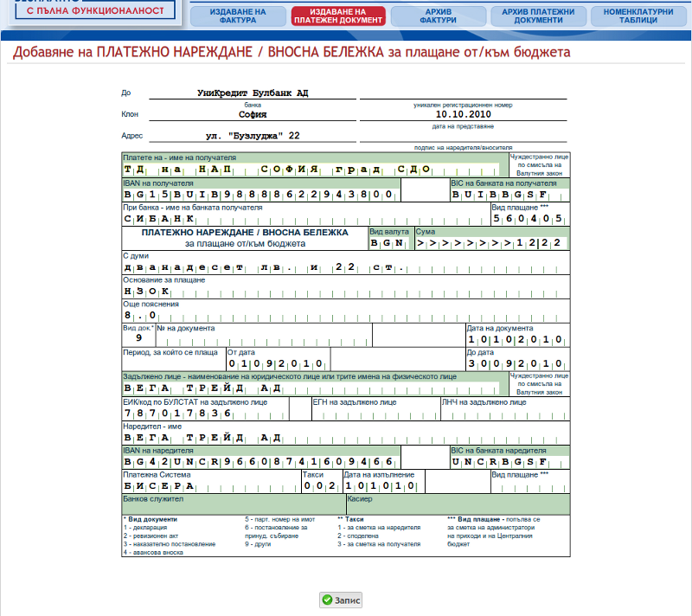The height and width of the screenshot is (616, 692).
Task: Edit payment type code 560405
Action: click(530, 219)
